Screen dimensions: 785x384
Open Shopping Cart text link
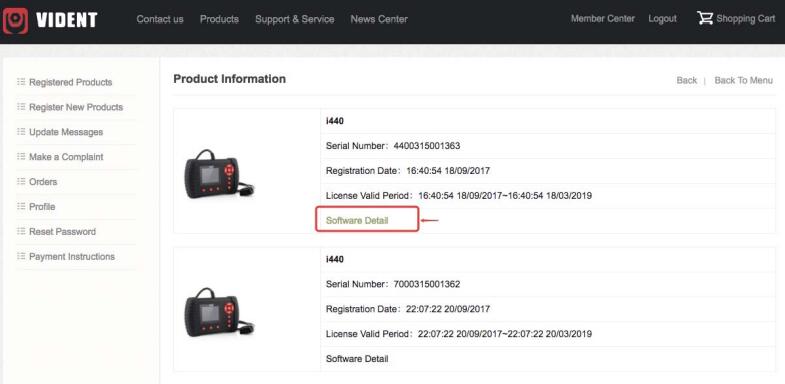click(x=745, y=19)
